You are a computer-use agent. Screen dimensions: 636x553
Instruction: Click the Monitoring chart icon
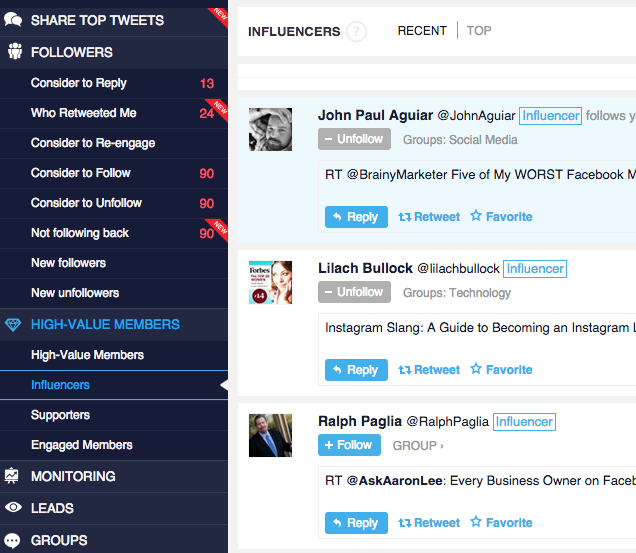point(12,476)
